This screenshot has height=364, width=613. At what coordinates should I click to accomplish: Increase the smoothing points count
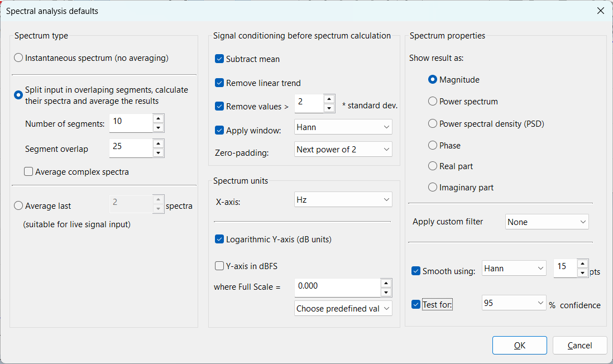(x=583, y=264)
